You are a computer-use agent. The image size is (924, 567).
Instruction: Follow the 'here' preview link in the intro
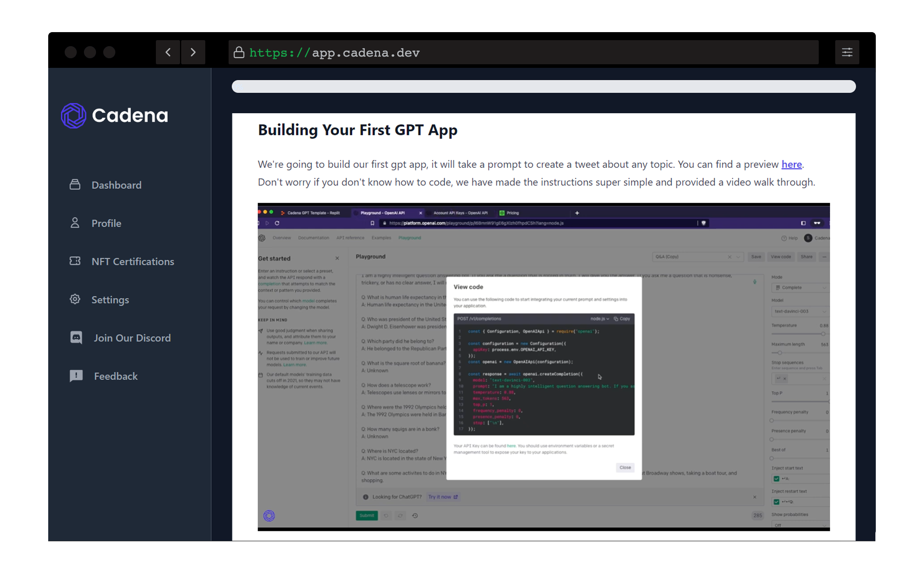click(x=791, y=164)
